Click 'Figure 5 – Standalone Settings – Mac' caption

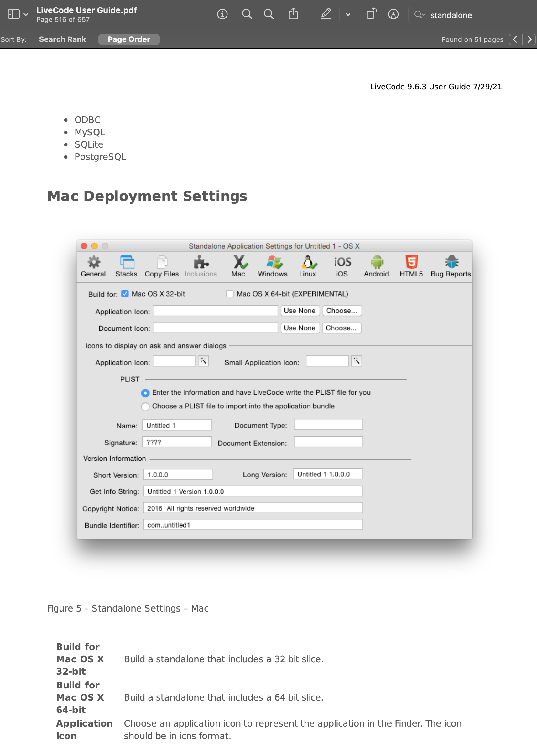pyautogui.click(x=128, y=608)
